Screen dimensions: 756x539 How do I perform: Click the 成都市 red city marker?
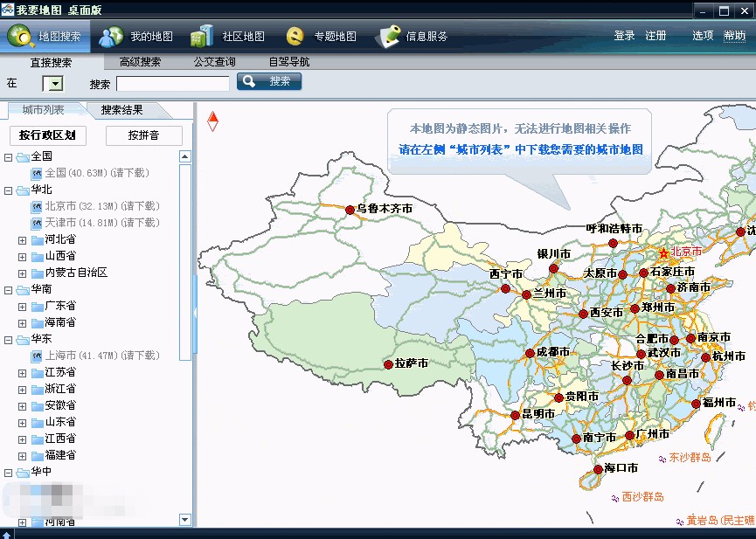click(x=530, y=353)
